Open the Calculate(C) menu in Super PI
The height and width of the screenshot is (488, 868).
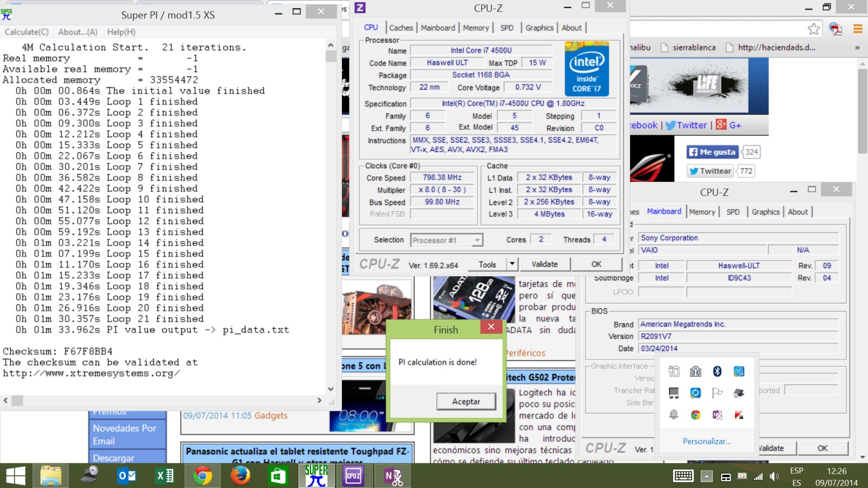(x=27, y=32)
